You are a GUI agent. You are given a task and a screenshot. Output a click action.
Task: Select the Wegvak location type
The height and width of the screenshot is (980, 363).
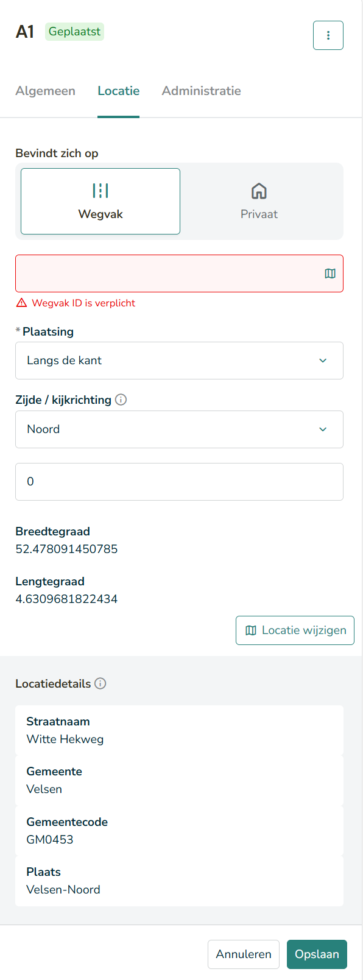pyautogui.click(x=100, y=201)
